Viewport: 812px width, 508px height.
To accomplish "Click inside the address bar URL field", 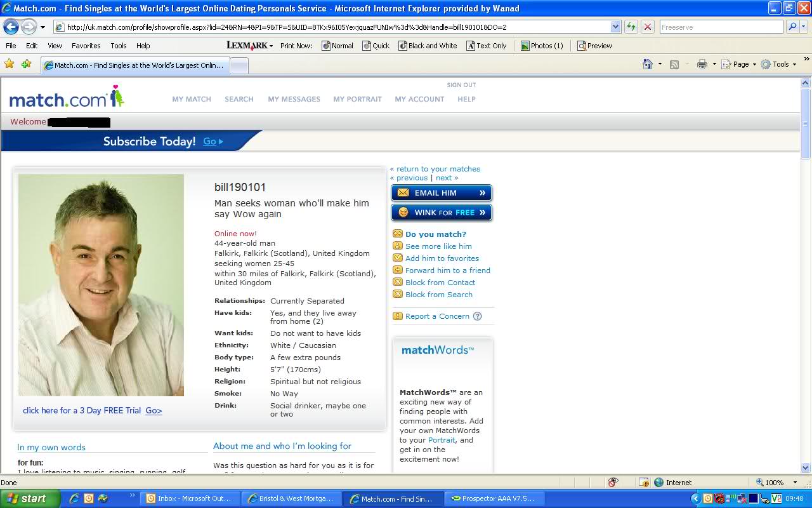I will (336, 27).
